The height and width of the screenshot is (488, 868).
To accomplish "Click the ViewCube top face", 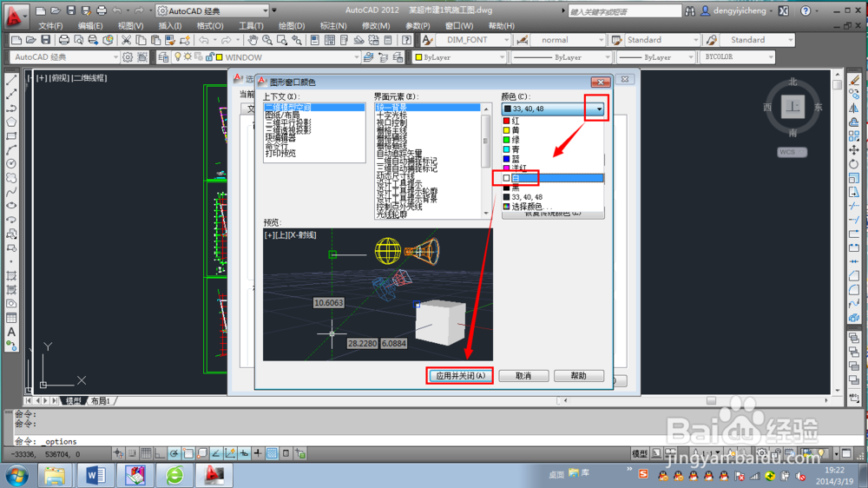I will coord(792,107).
